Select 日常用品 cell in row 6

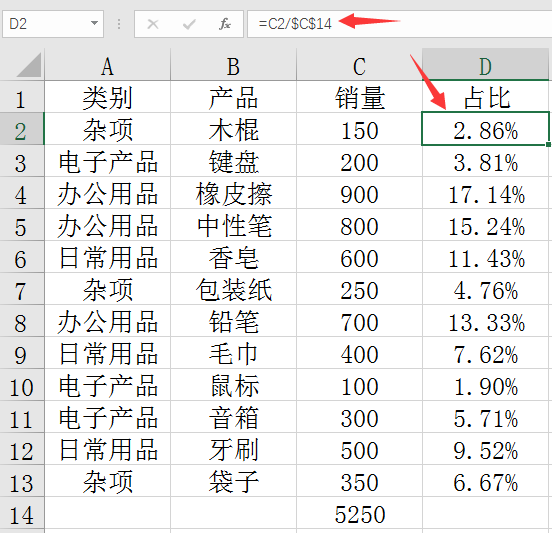click(107, 257)
